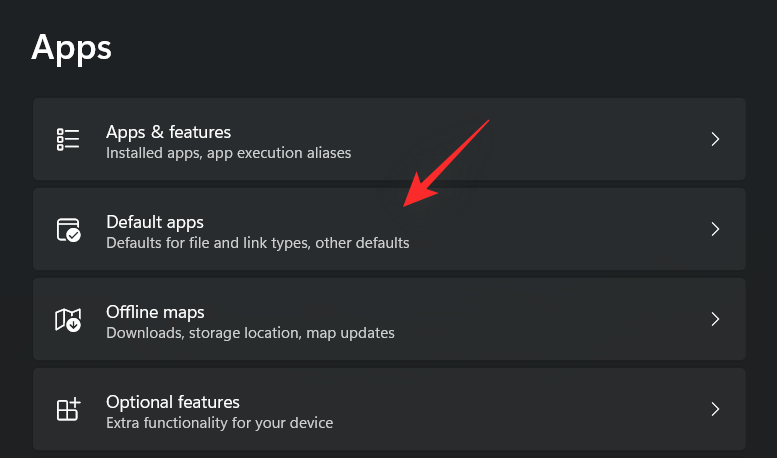Click the Apps page heading
777x458 pixels.
[x=72, y=47]
